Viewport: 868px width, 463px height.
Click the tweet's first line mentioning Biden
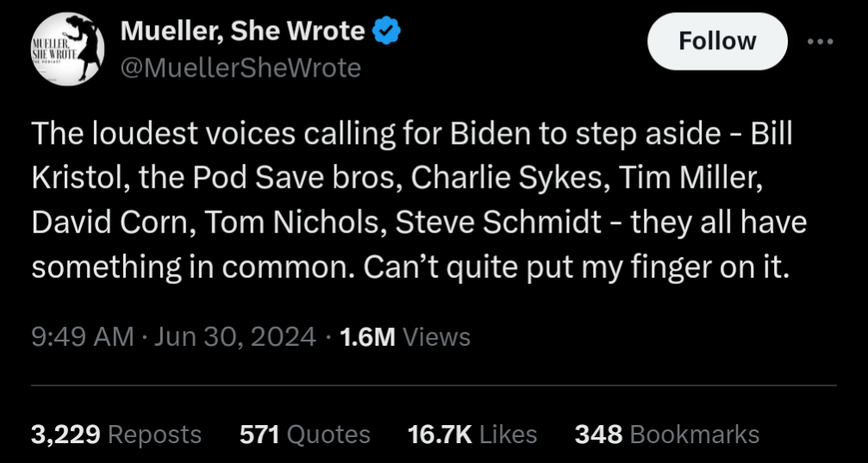(x=412, y=134)
